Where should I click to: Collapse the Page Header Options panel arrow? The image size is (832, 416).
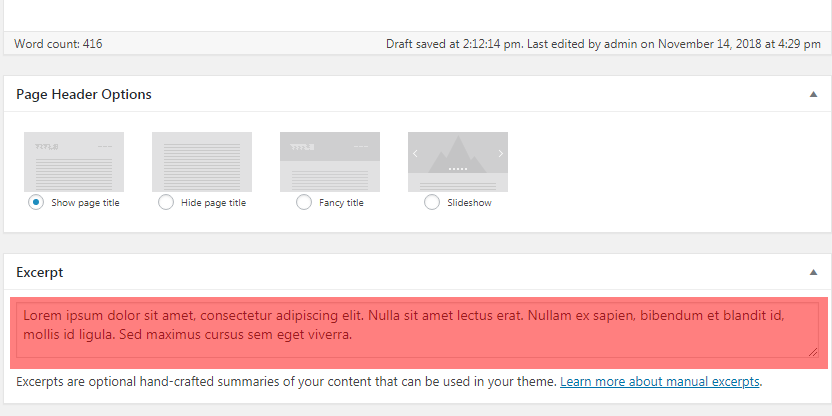pyautogui.click(x=811, y=94)
